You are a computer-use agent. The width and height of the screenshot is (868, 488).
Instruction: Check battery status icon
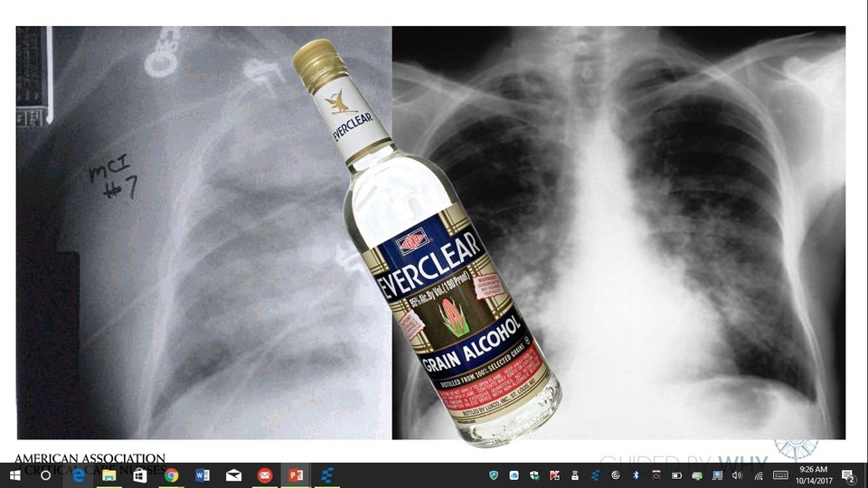676,475
